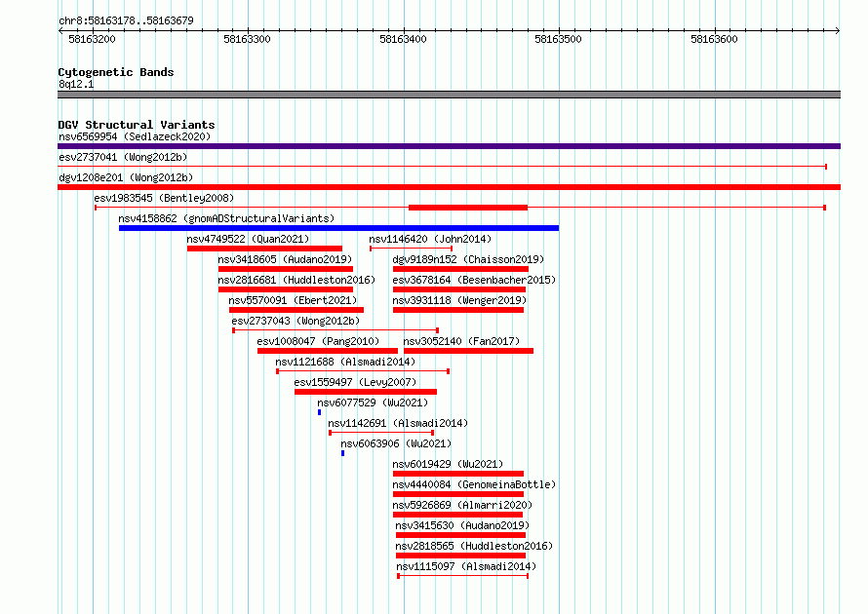Select the thin red nsv1115097 variant line
This screenshot has width=868, height=614.
(463, 576)
